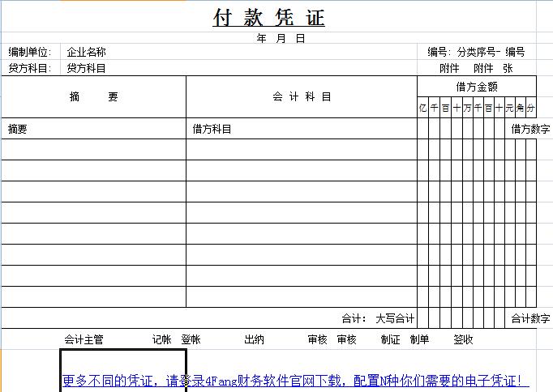Screen dimensions: 553x392
Task: Click the 借方数字 cell
Action: [530, 129]
